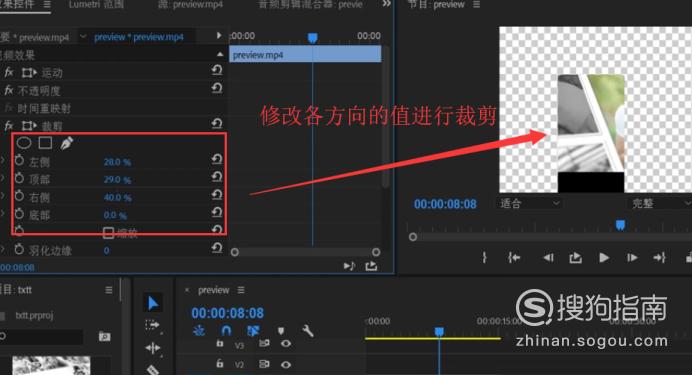This screenshot has height=375, width=692.
Task: Toggle V2 track output eye
Action: 286,364
